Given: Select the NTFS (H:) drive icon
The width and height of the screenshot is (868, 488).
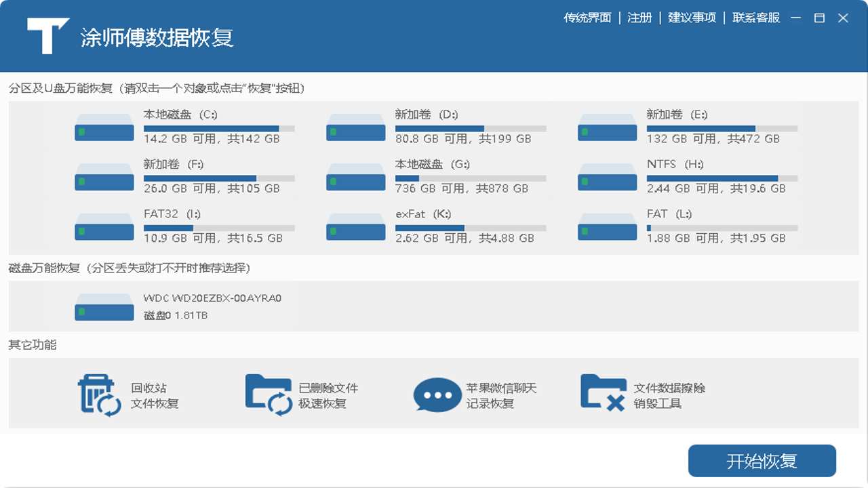Looking at the screenshot, I should tap(606, 178).
